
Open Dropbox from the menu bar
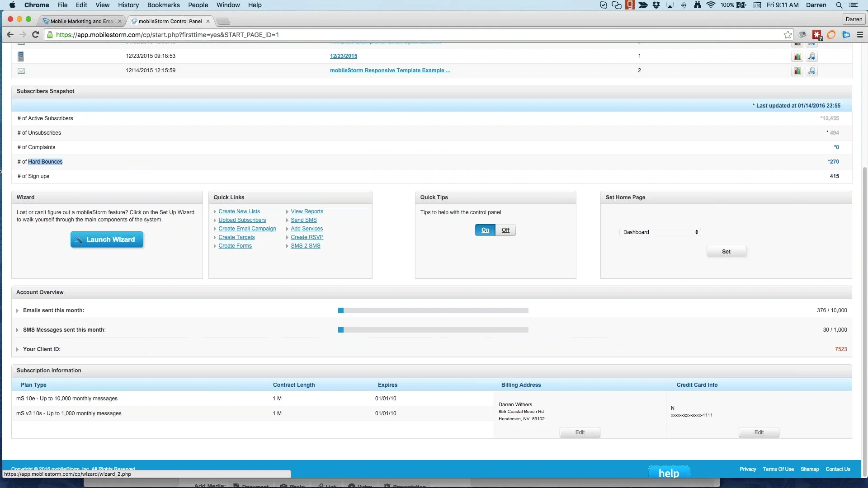coord(656,5)
